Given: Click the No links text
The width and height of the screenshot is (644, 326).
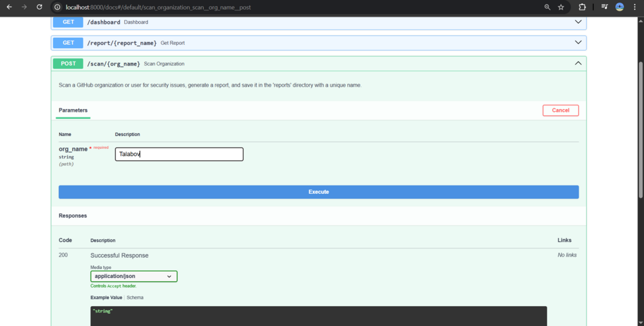Looking at the screenshot, I should [x=567, y=255].
